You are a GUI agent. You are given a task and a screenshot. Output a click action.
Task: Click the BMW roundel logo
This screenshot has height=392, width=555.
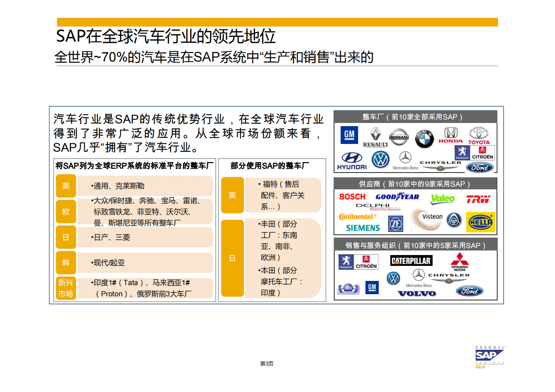coord(425,139)
